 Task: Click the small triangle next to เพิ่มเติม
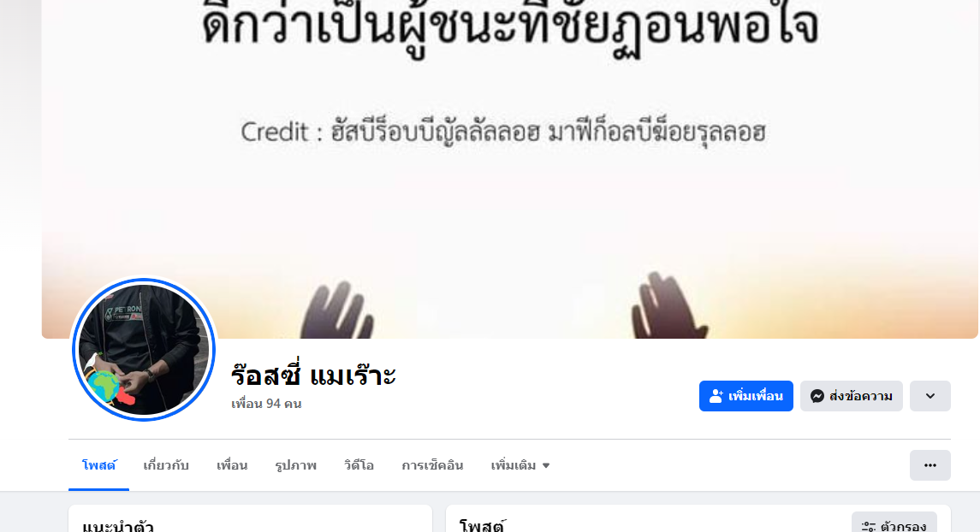pos(545,466)
